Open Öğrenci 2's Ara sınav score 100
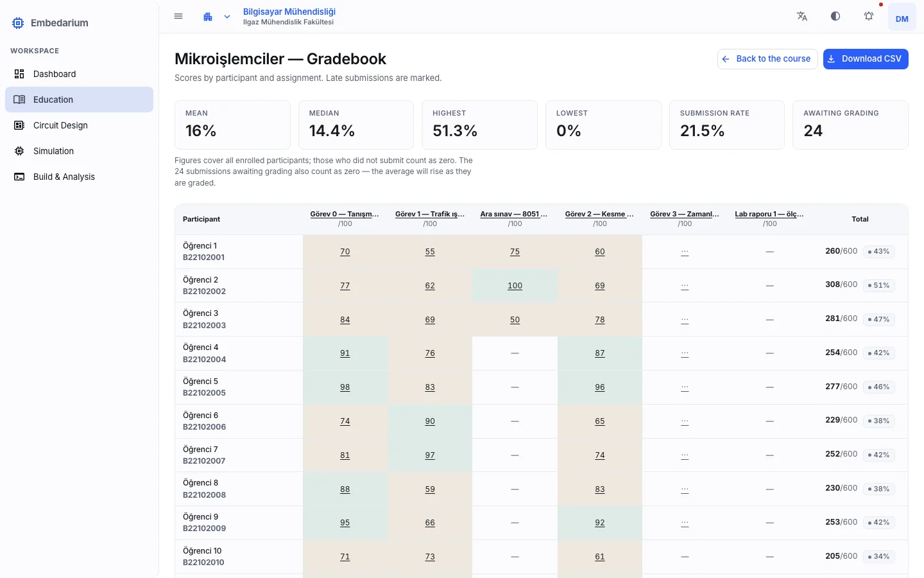The width and height of the screenshot is (924, 578). [x=515, y=286]
